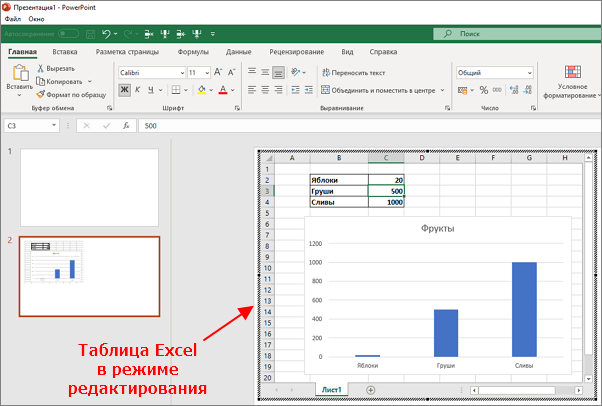602x406 pixels.
Task: Click the Decrease Font Size icon
Action: click(x=232, y=72)
